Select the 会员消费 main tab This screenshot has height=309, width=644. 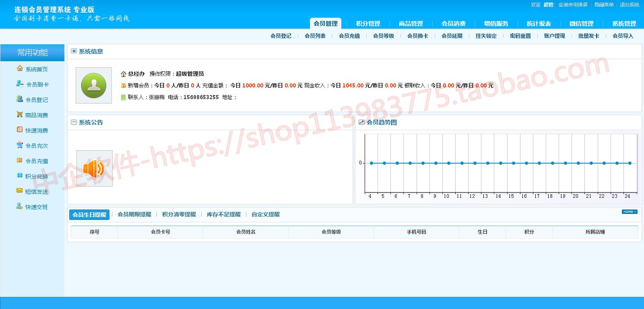click(454, 23)
